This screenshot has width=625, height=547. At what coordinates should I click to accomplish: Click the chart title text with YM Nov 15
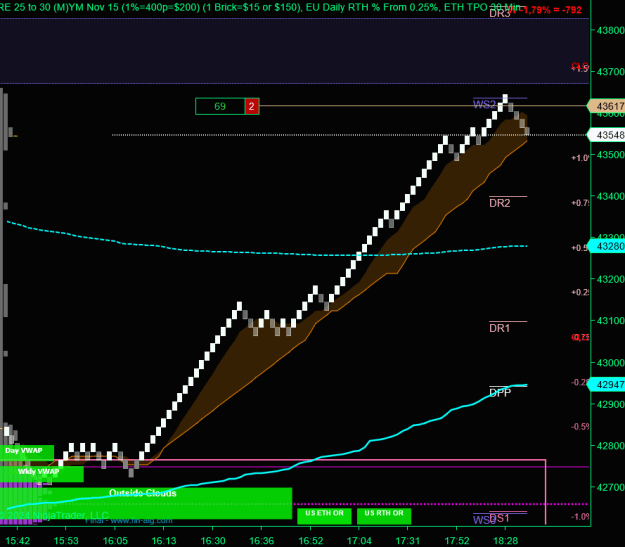click(260, 7)
